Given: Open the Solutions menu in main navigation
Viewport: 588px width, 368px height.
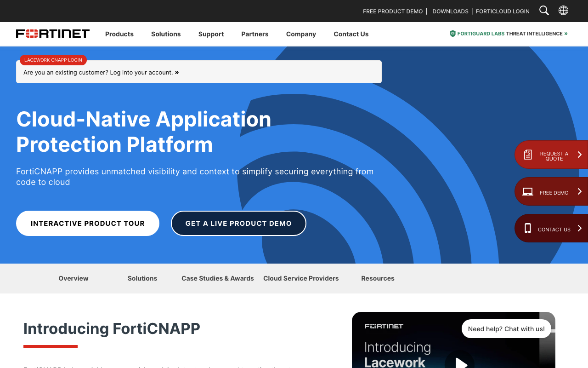Looking at the screenshot, I should 166,34.
